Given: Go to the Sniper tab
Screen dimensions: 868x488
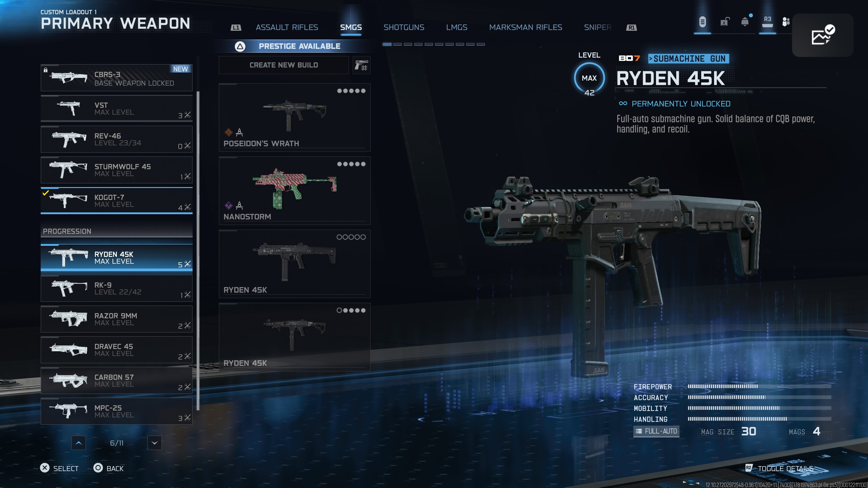Looking at the screenshot, I should [x=597, y=27].
